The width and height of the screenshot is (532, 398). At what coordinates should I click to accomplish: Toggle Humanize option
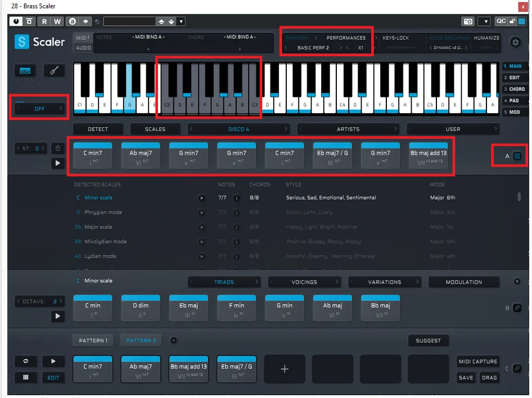point(486,38)
